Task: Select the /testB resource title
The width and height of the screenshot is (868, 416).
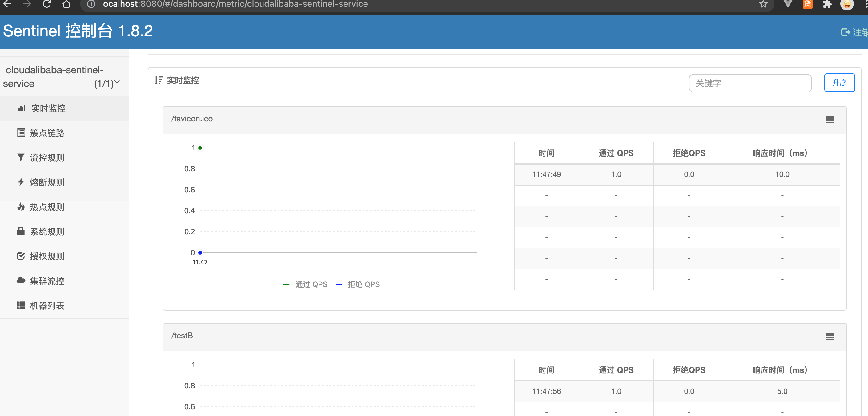Action: [182, 336]
